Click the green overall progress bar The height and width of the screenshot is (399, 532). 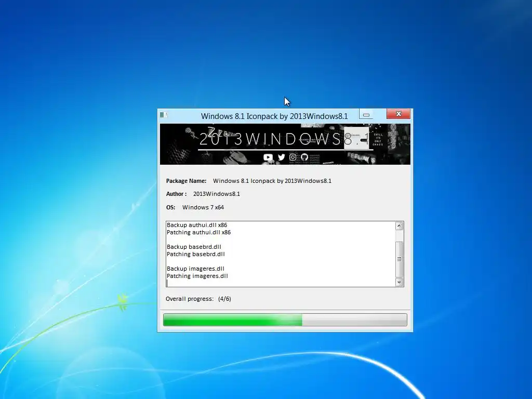pyautogui.click(x=285, y=320)
